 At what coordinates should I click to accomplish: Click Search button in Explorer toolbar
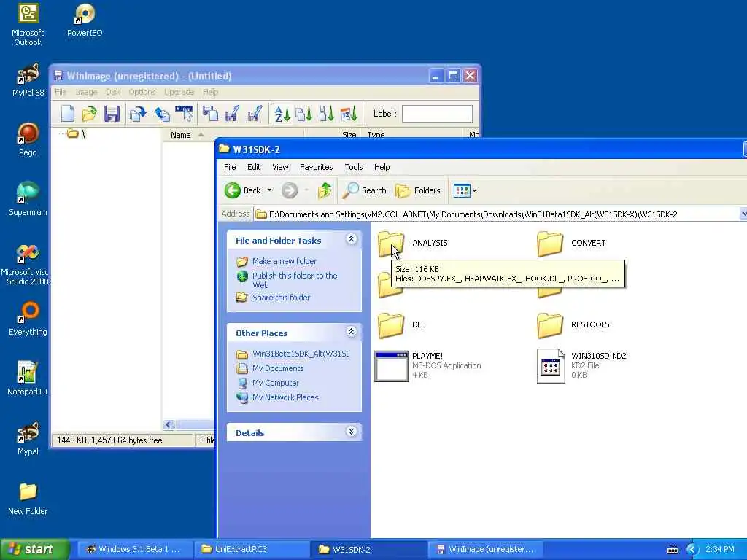365,190
